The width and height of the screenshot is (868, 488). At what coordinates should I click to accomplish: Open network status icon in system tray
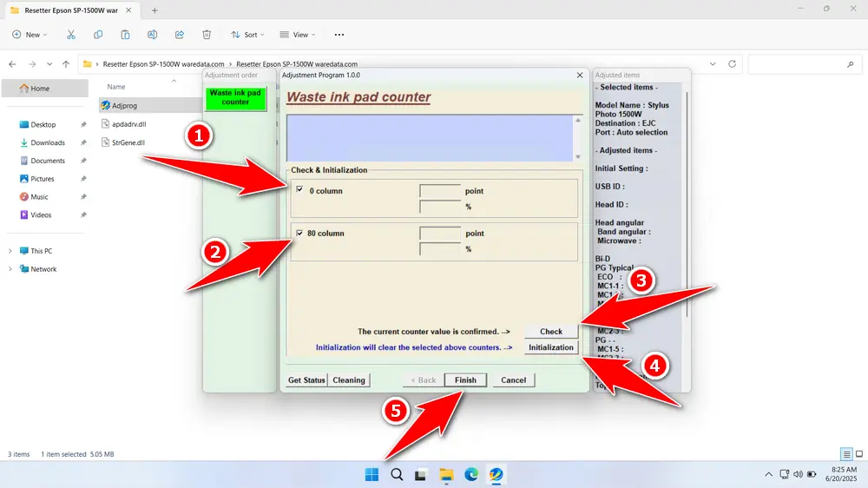point(784,475)
